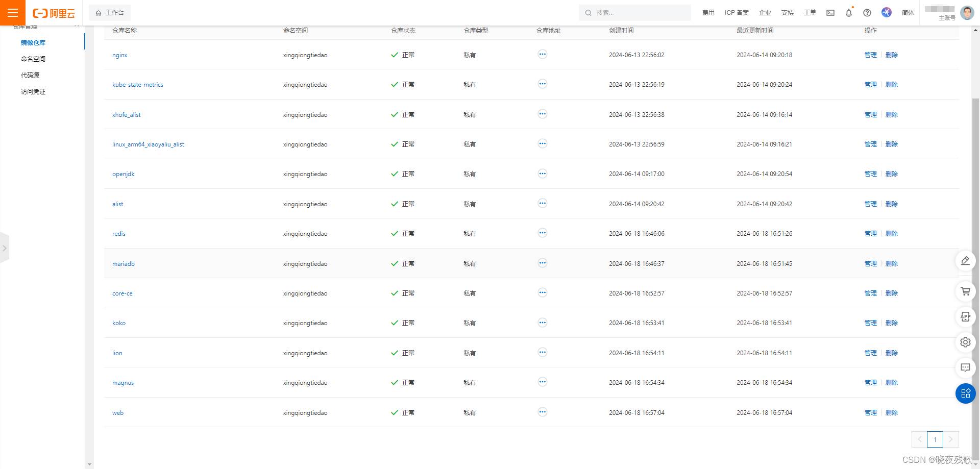Select page 1 in pagination

tap(935, 439)
